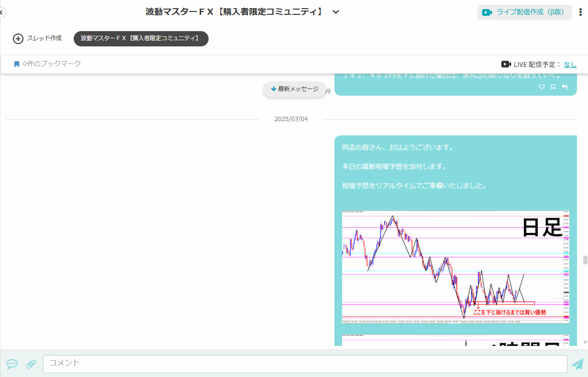The image size is (588, 377).
Task: Open the speech bubble stamp icon
Action: (x=12, y=364)
